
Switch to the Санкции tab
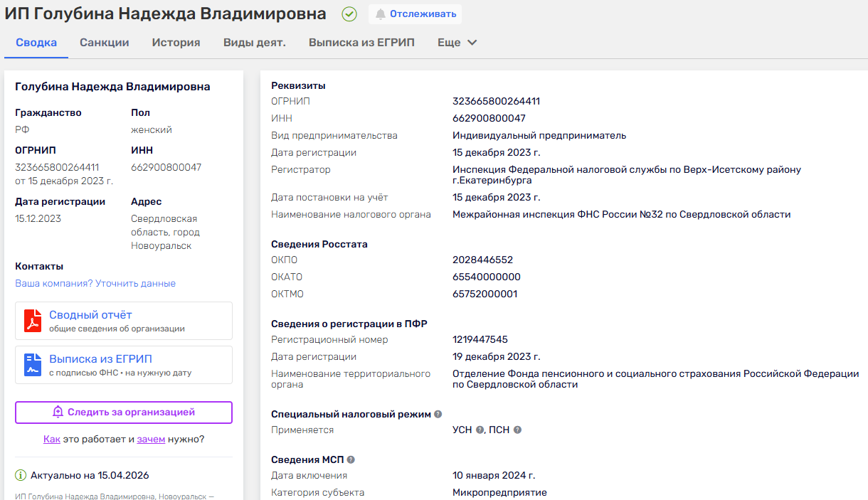(105, 43)
